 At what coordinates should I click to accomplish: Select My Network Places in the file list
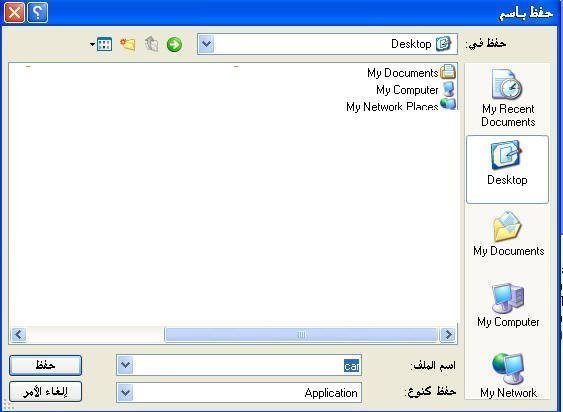click(401, 105)
